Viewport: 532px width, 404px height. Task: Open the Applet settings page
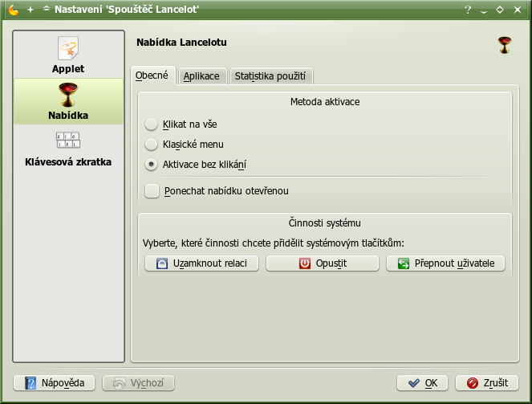coord(68,55)
